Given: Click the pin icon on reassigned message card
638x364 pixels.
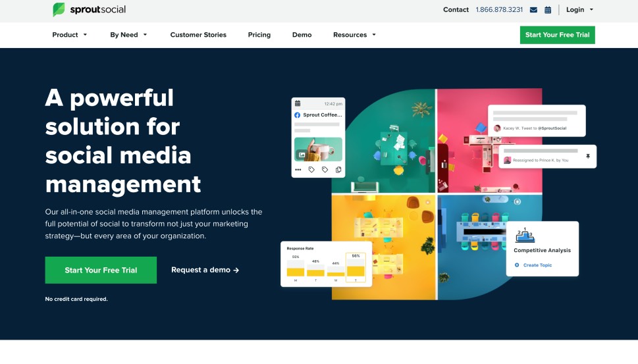Looking at the screenshot, I should [x=588, y=156].
